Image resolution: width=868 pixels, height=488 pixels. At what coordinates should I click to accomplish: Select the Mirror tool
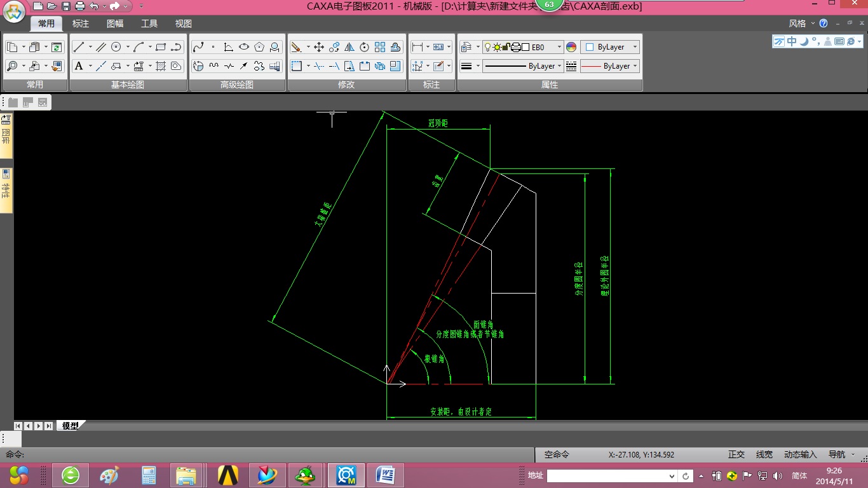tap(349, 47)
